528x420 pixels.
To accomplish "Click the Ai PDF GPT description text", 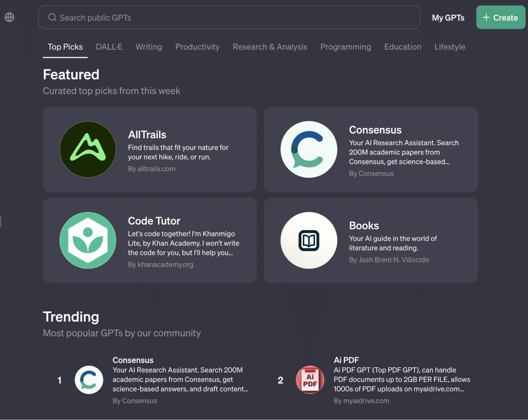I will tap(402, 379).
